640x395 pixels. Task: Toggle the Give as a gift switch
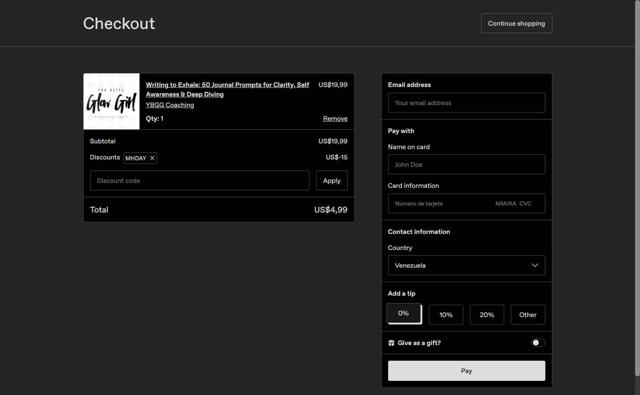[538, 343]
